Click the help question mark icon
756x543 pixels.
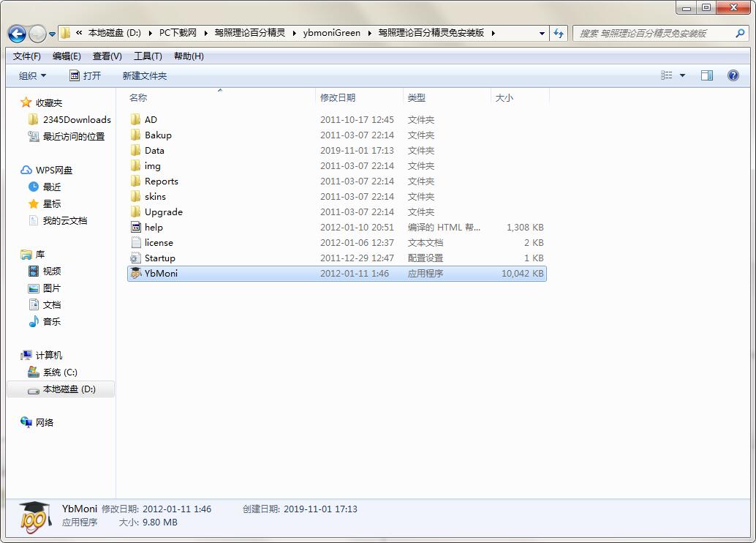coord(733,75)
